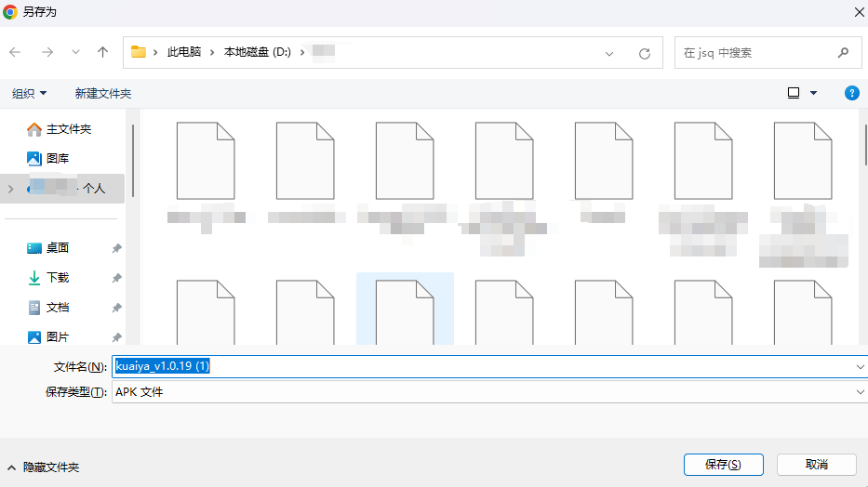868x487 pixels.
Task: Expand the address bar path history dropdown
Action: 609,54
